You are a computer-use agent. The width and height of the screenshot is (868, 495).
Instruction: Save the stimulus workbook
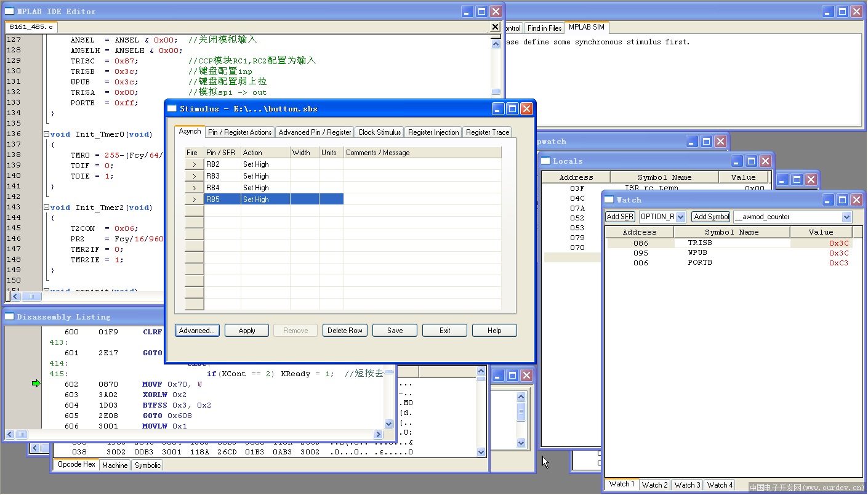click(395, 331)
